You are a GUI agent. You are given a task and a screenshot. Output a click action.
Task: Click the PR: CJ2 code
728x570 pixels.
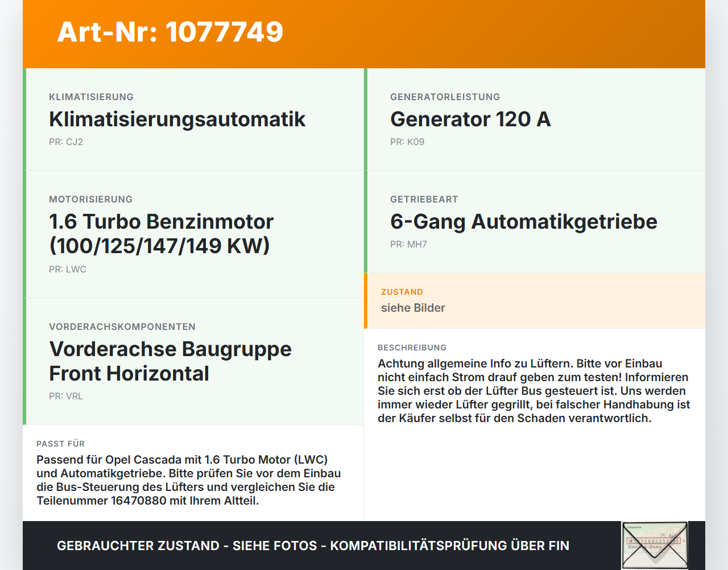(x=66, y=142)
